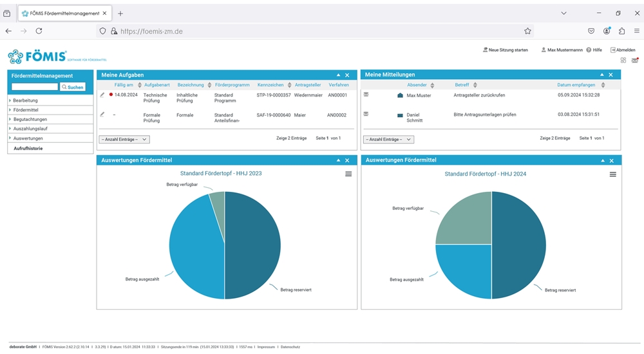Open the Hilfe link
644x354 pixels.
[x=594, y=50]
